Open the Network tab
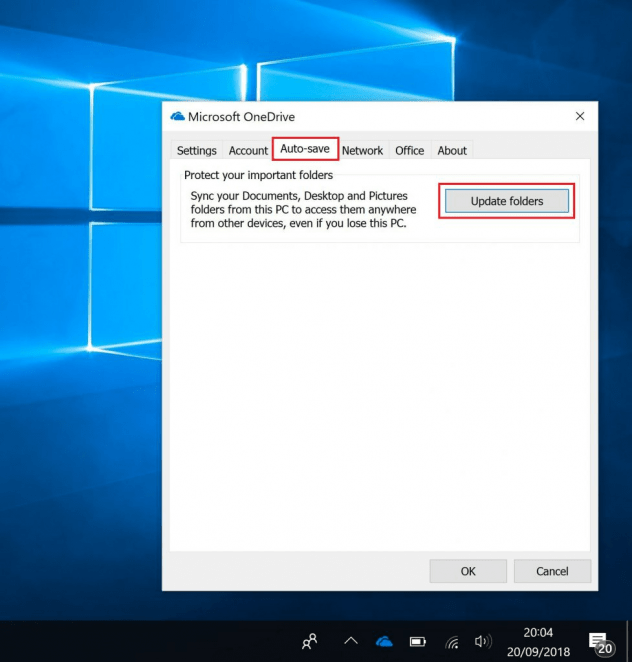This screenshot has height=662, width=632. click(362, 150)
